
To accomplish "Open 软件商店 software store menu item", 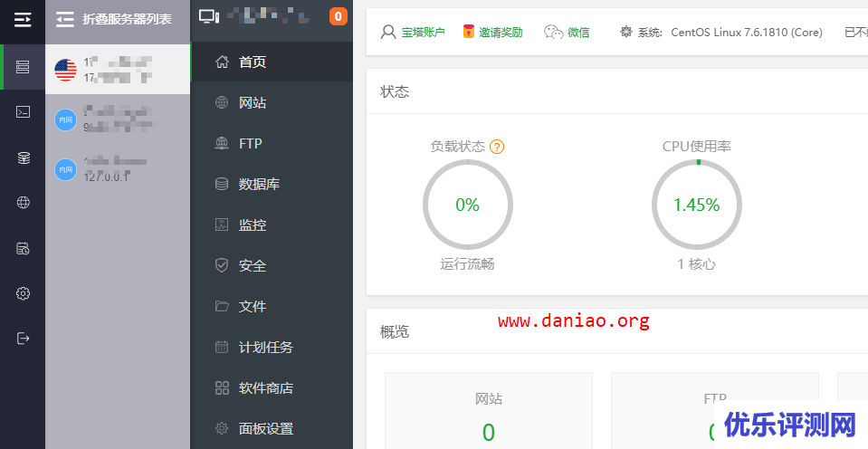I will (272, 388).
